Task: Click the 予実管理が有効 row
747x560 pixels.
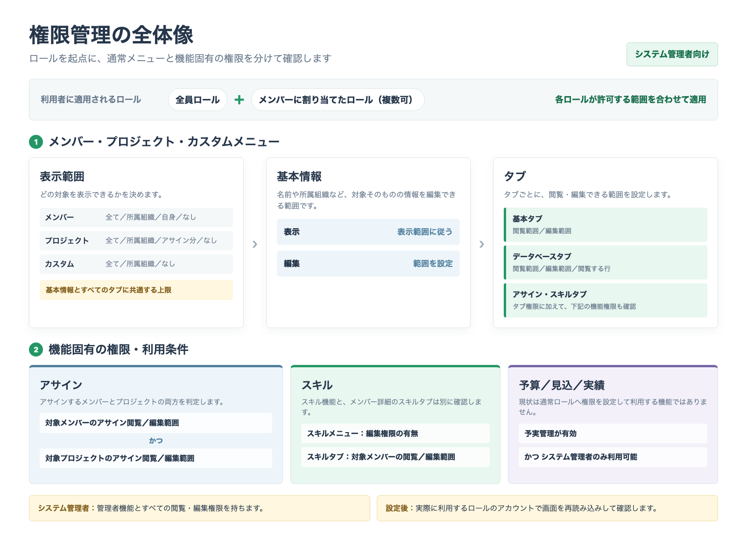Action: coord(613,434)
